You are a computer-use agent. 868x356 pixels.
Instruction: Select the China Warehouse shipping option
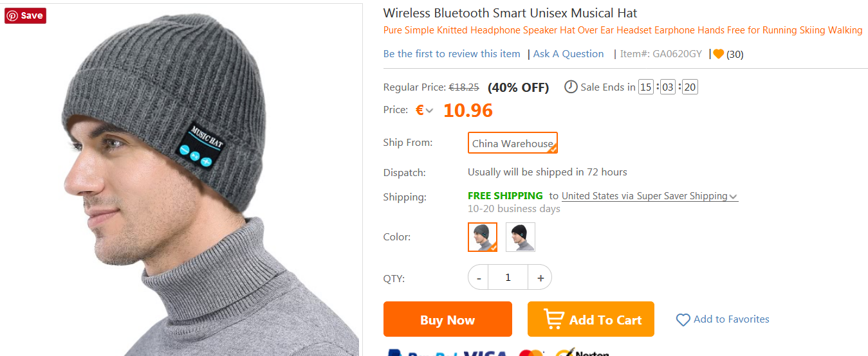pyautogui.click(x=512, y=143)
